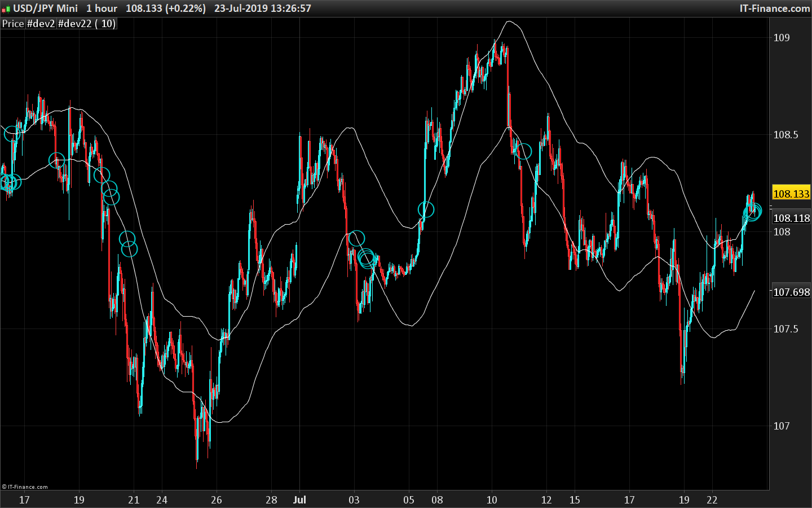Click the 108.118 price tag on the axis
This screenshot has height=508, width=812.
(x=791, y=218)
